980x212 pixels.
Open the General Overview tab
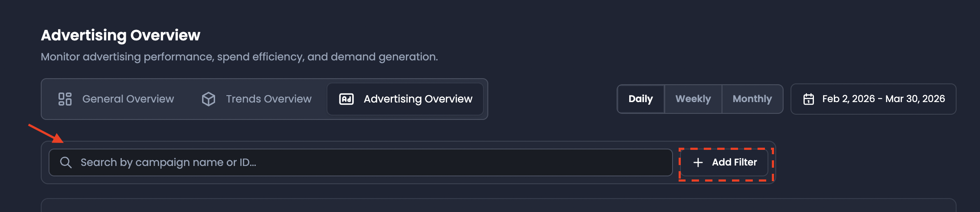116,99
